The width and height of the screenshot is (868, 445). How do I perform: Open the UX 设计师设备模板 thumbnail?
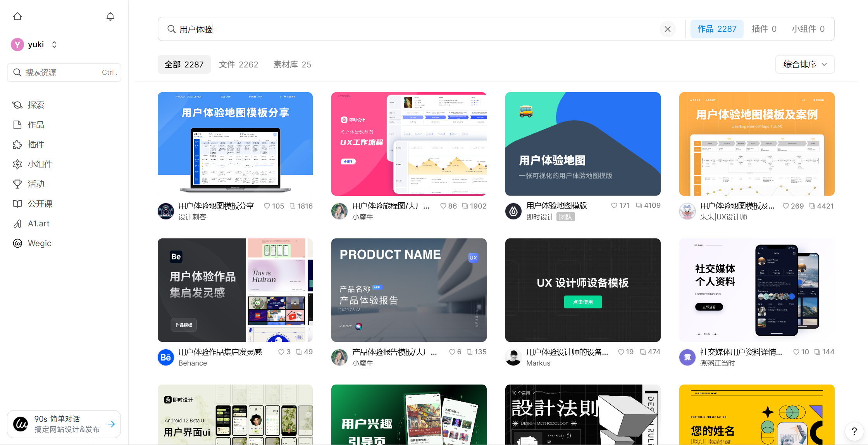(582, 290)
